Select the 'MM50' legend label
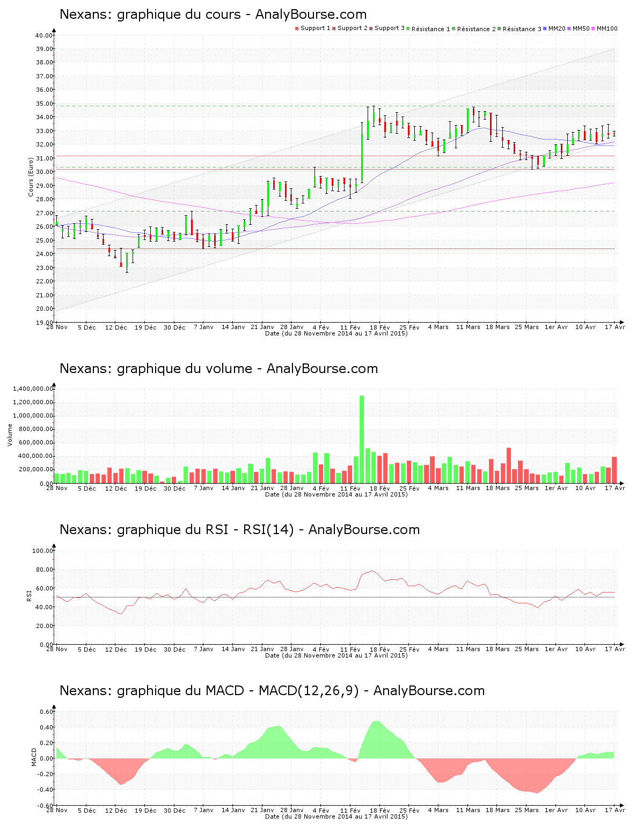 pyautogui.click(x=581, y=28)
